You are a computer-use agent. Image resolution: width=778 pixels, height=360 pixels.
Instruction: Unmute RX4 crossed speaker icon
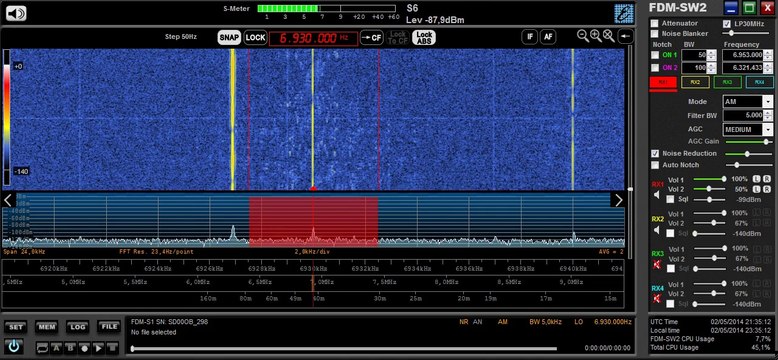(657, 299)
